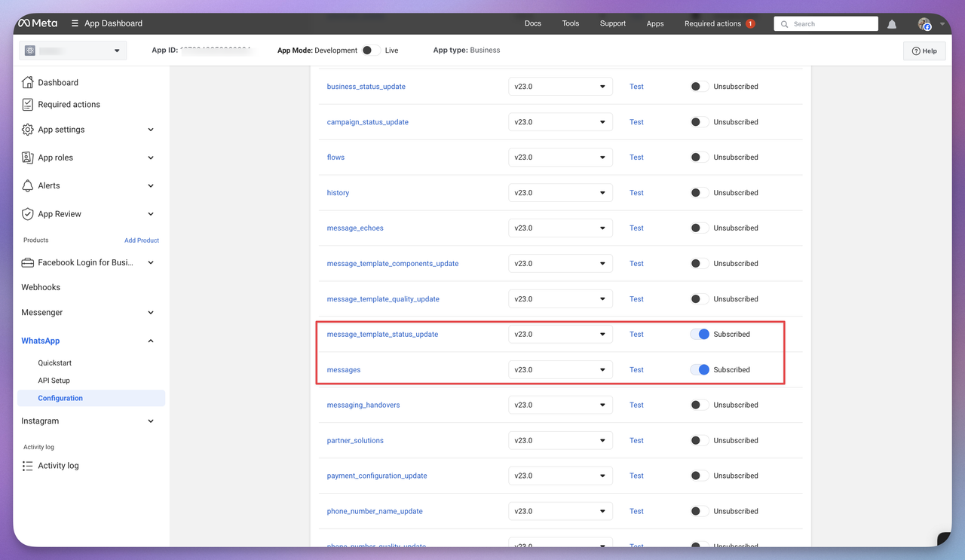Open the notifications bell
The image size is (965, 560).
tap(892, 24)
